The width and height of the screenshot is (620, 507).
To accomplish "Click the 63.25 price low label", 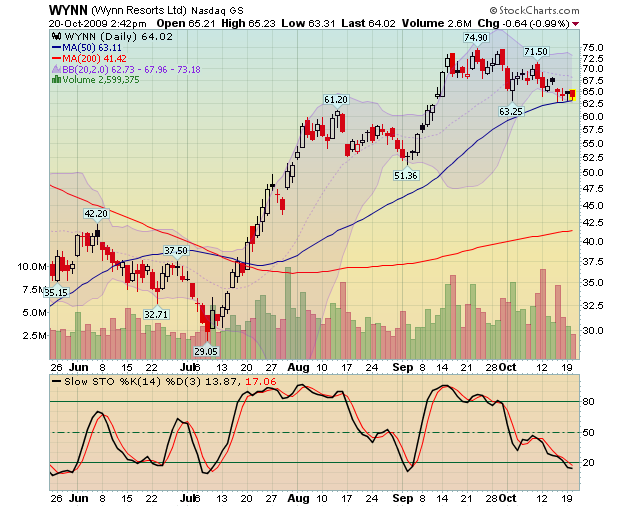I will pos(511,112).
